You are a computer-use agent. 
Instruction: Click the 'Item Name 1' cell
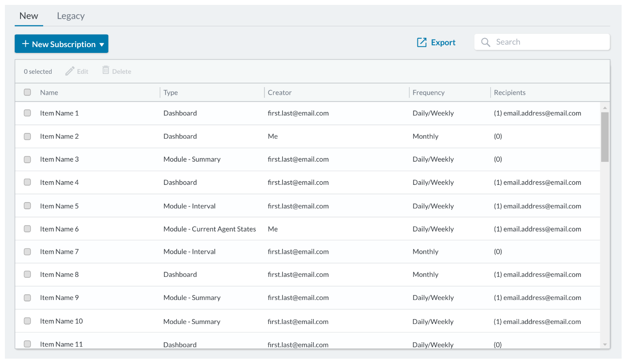tap(59, 113)
